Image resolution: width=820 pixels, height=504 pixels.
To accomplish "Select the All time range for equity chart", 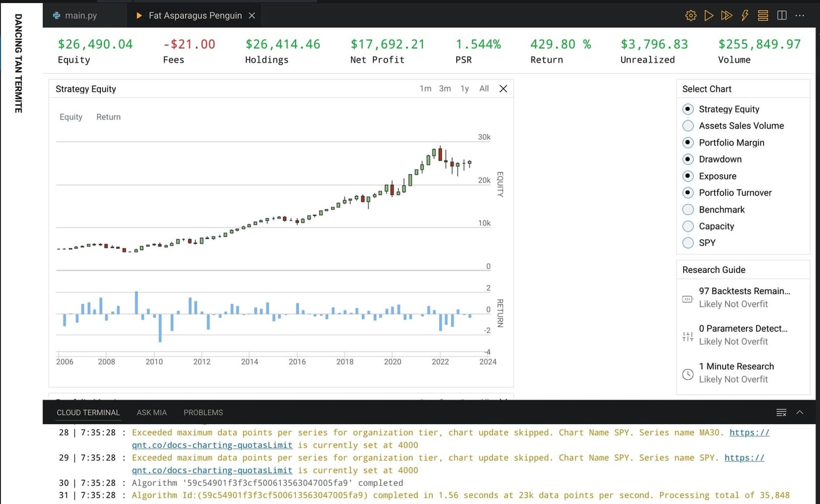I will 483,88.
